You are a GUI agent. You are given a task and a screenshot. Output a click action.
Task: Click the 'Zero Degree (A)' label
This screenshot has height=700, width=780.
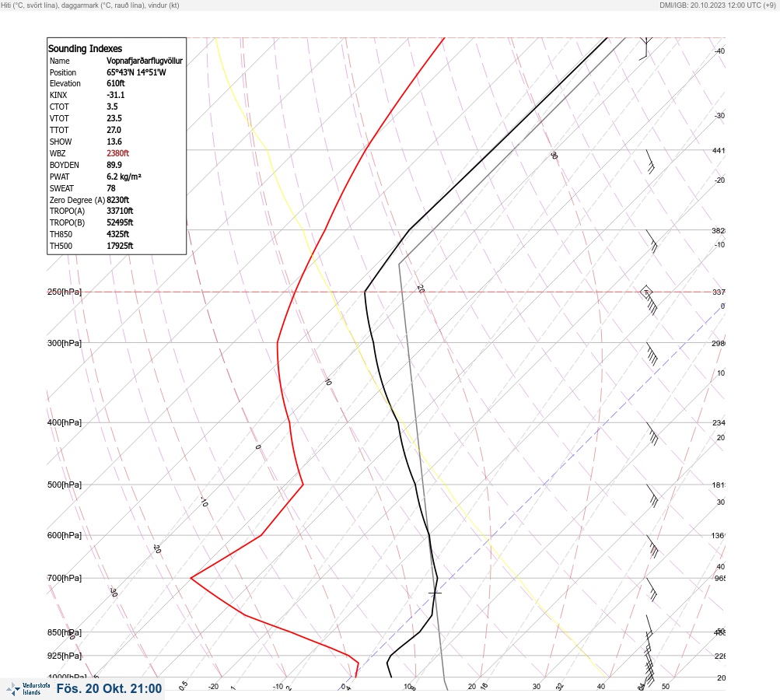pyautogui.click(x=77, y=200)
